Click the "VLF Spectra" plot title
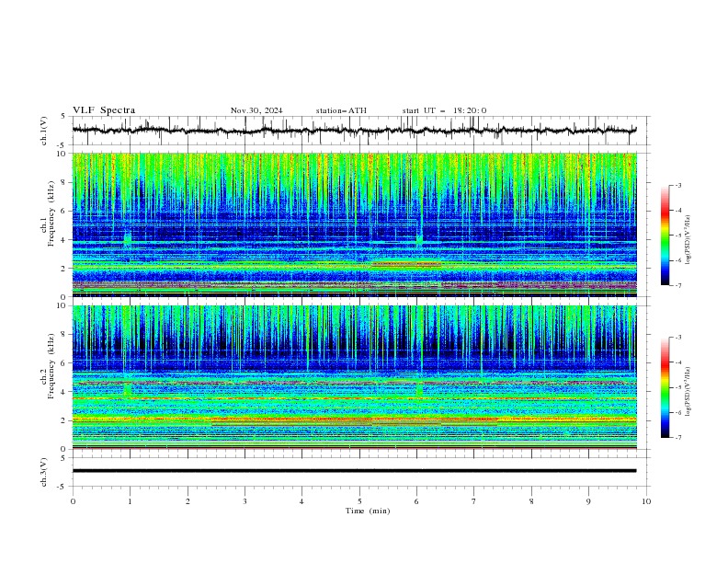728x563 pixels. (x=104, y=110)
